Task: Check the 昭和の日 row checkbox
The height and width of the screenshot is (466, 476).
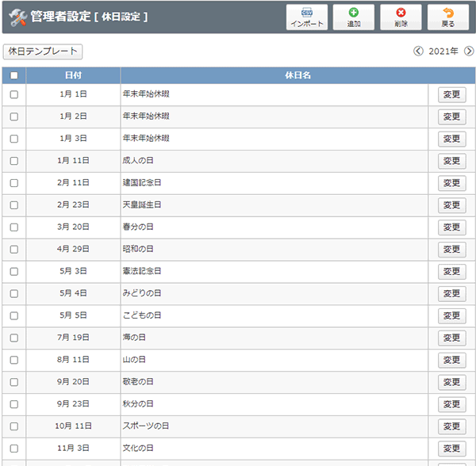Action: pos(14,249)
